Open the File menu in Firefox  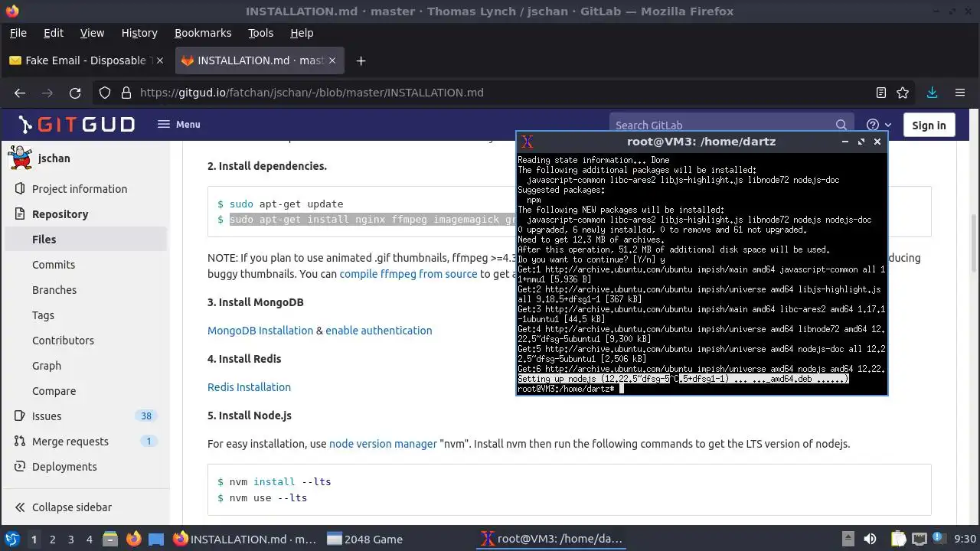pyautogui.click(x=18, y=33)
